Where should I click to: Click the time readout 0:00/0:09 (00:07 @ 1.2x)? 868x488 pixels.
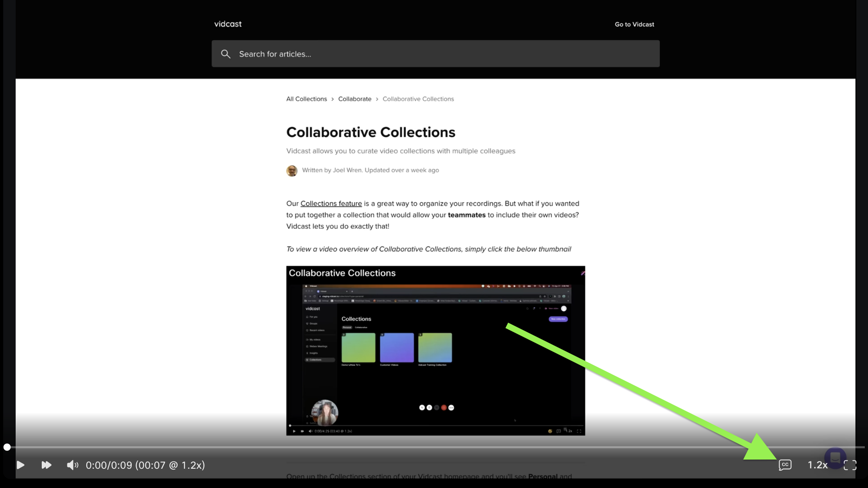(145, 465)
